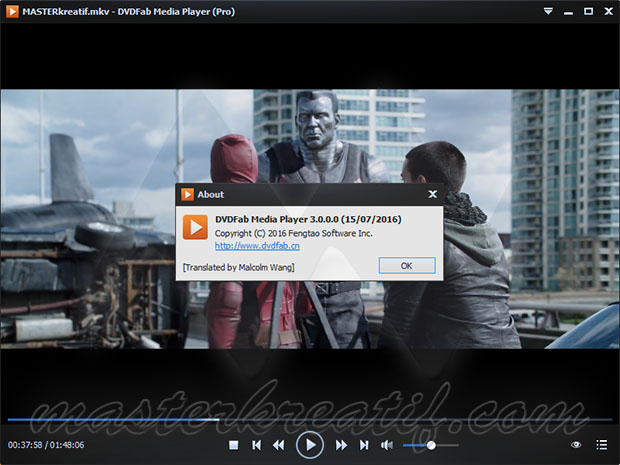
Task: Close the About dialog
Action: click(x=433, y=194)
